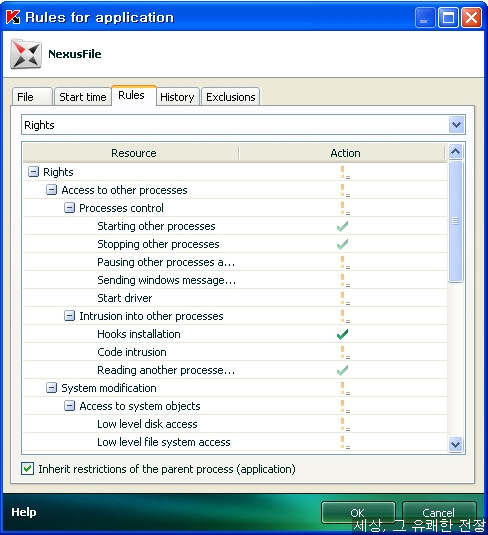Viewport: 488px width, 535px height.
Task: Click the Action column header
Action: [343, 153]
